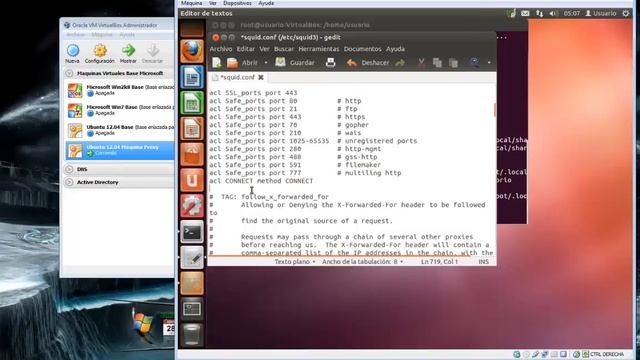Click the 'acl SSL_ports port 443' line
The height and width of the screenshot is (360, 640).
click(253, 93)
